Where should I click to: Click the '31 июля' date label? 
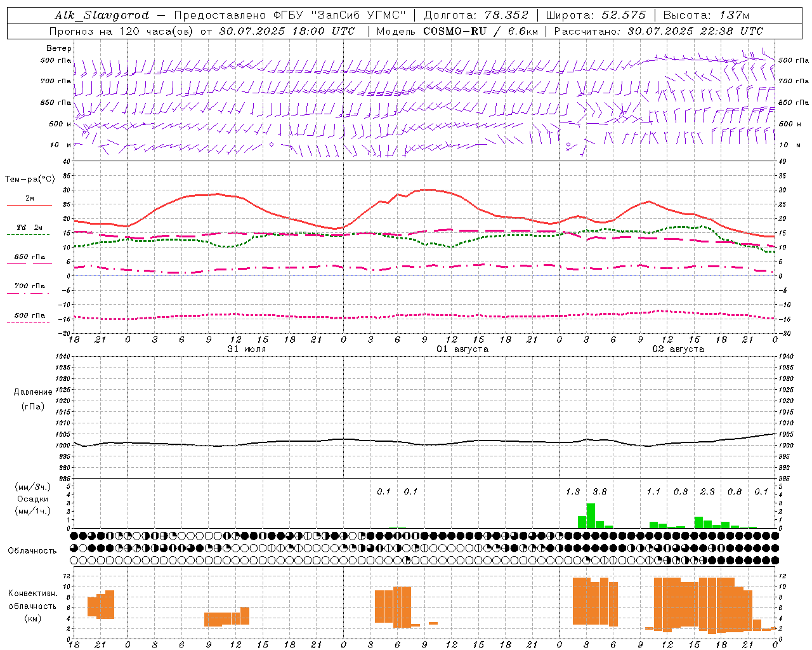coord(247,349)
